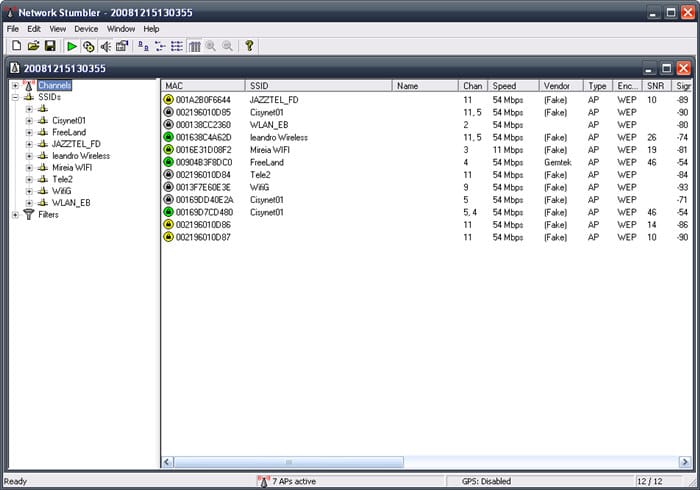The width and height of the screenshot is (700, 490).
Task: Toggle the speaker sound icon
Action: tap(105, 46)
